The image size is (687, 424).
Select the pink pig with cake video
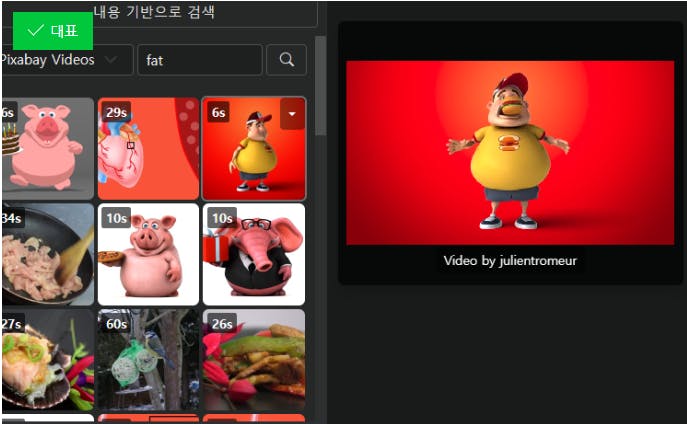pos(47,148)
